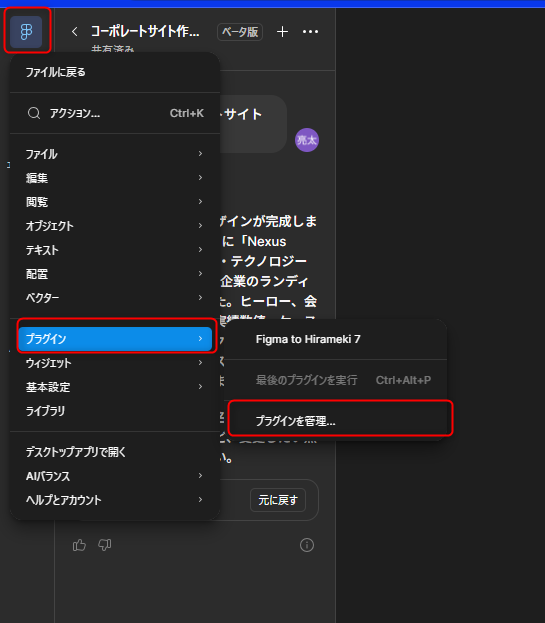
Task: Expand the ファイル submenu
Action: (x=115, y=154)
